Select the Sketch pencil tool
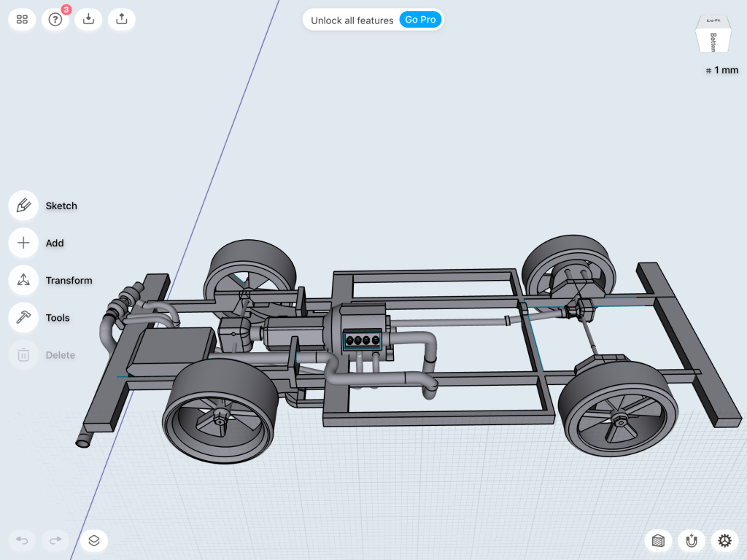Viewport: 747px width, 560px height. pyautogui.click(x=23, y=206)
